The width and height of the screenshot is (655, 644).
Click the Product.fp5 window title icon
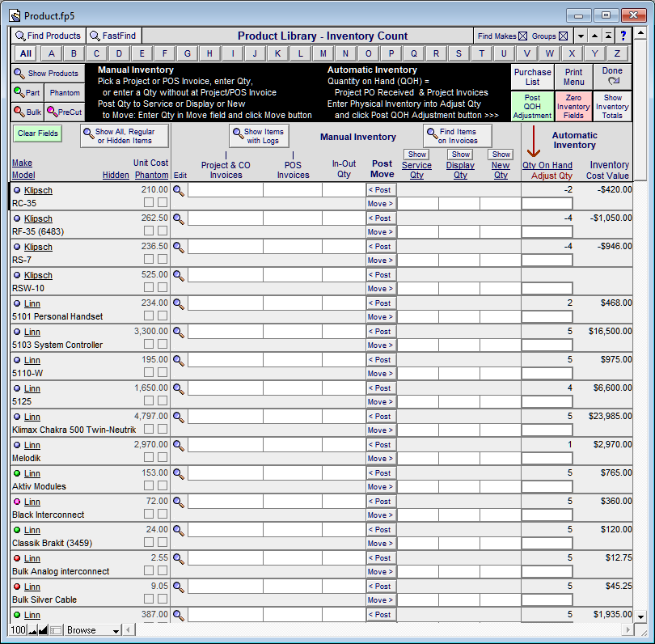pyautogui.click(x=15, y=16)
